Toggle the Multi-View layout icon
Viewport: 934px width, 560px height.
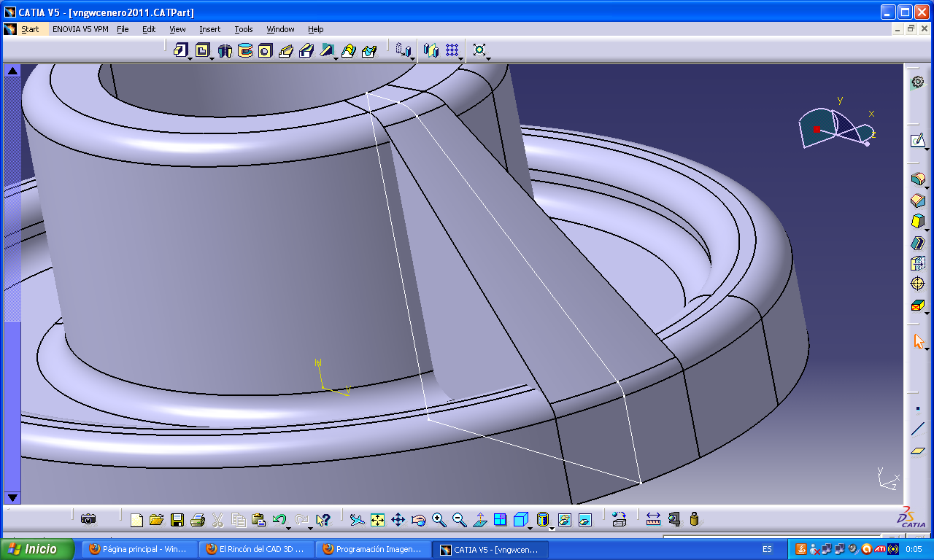pos(500,520)
